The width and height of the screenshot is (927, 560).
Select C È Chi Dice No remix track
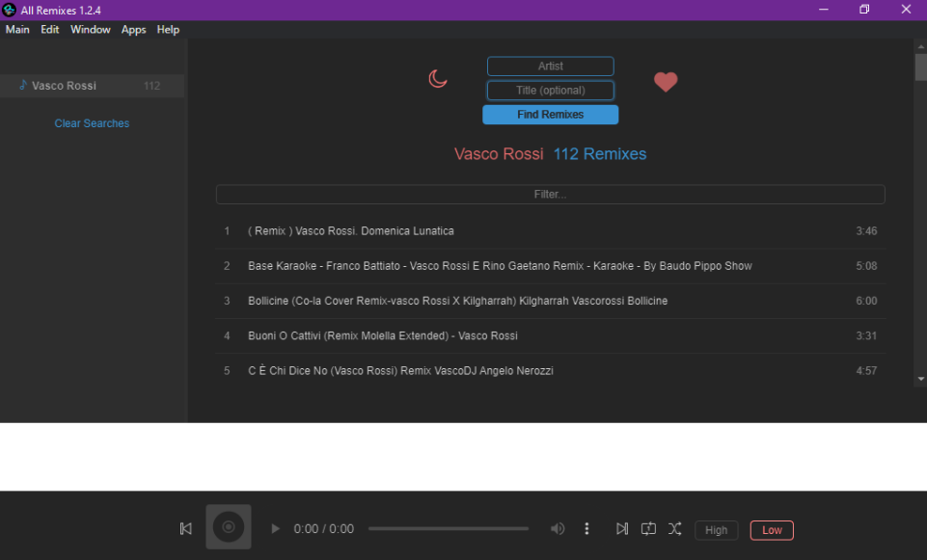[x=551, y=370]
